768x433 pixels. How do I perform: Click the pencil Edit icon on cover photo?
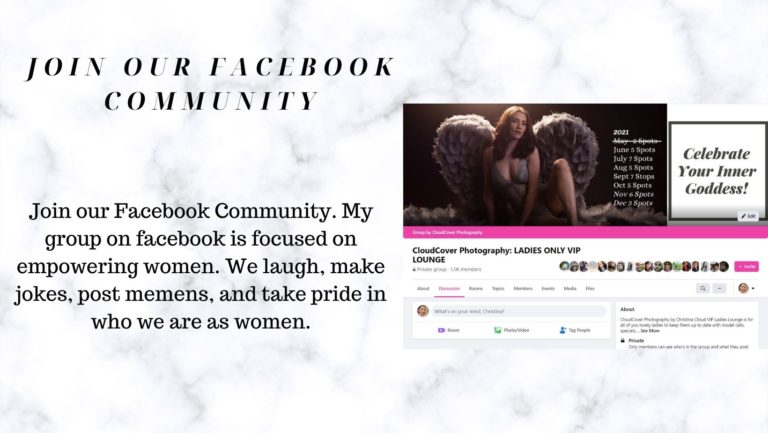point(744,216)
